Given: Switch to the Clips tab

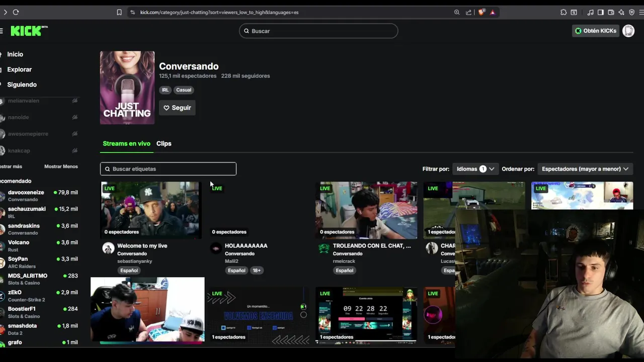Looking at the screenshot, I should coord(164,143).
